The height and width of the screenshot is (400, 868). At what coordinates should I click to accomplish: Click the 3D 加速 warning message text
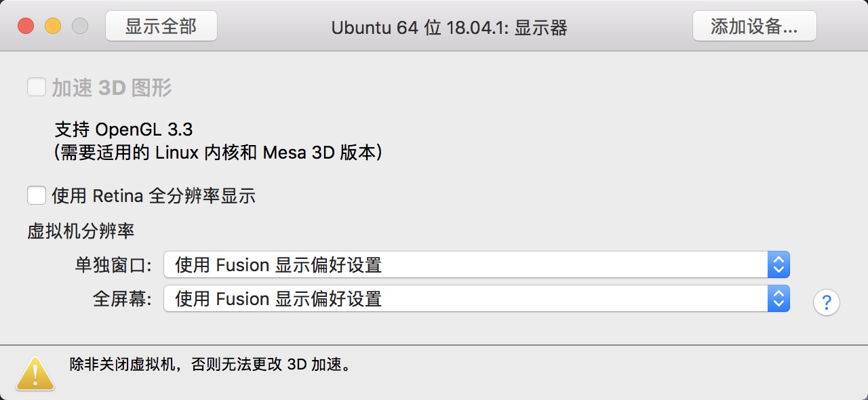coord(210,364)
